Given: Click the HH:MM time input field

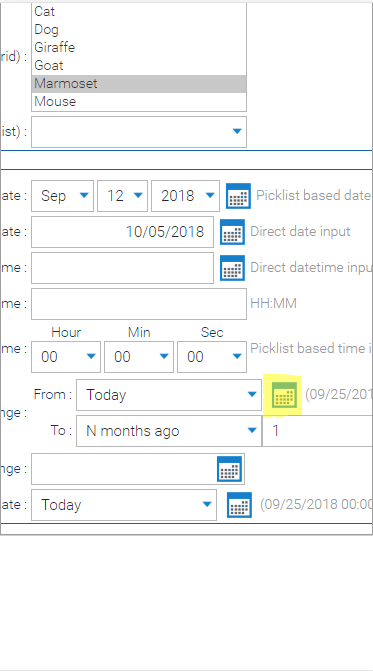Looking at the screenshot, I should [139, 304].
